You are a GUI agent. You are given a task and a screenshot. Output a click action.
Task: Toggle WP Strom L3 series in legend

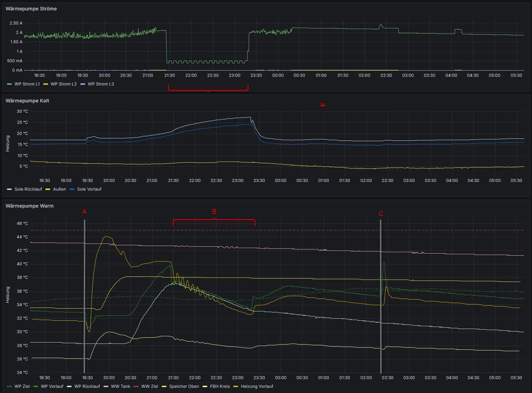101,84
